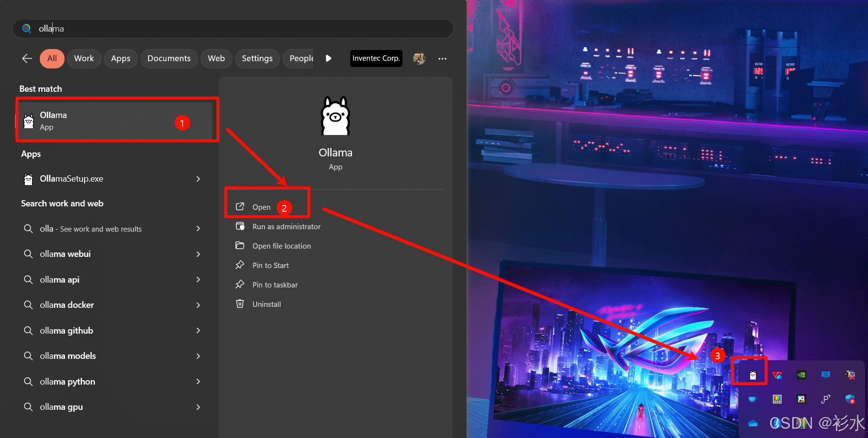Click the blue coffee cup tray icon
This screenshot has width=868, height=438.
(753, 399)
